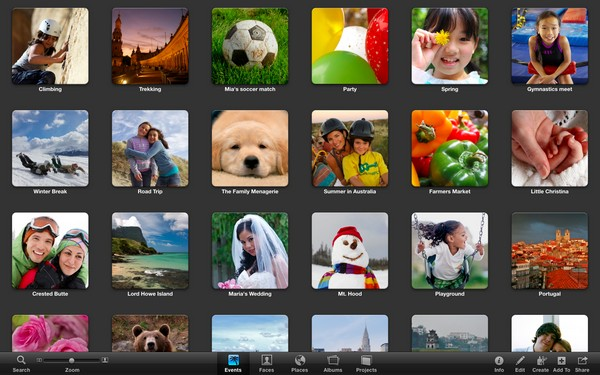Click the 'The Family Menagerie' title text
This screenshot has height=375, width=600.
(250, 191)
